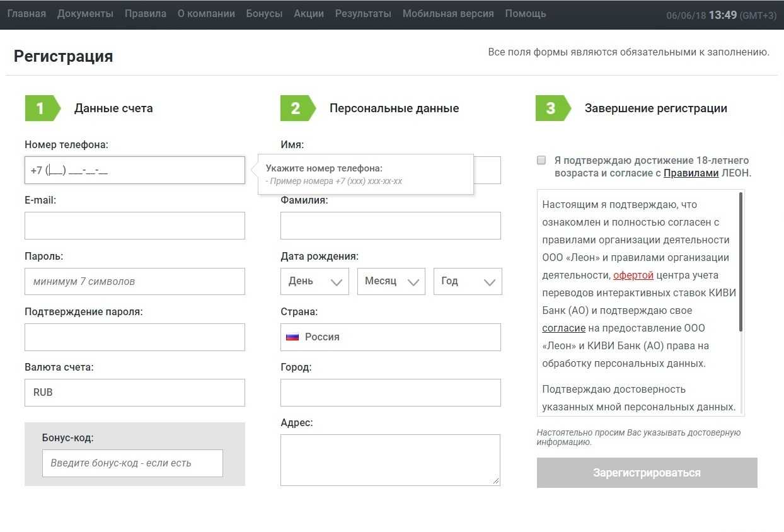Expand the День birth date dropdown

coord(314,281)
